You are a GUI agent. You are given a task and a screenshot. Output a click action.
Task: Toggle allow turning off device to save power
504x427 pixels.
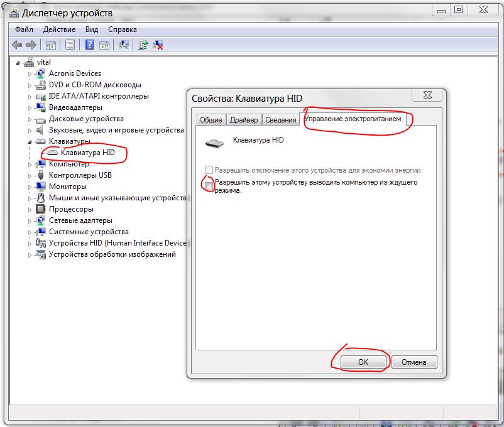point(209,170)
